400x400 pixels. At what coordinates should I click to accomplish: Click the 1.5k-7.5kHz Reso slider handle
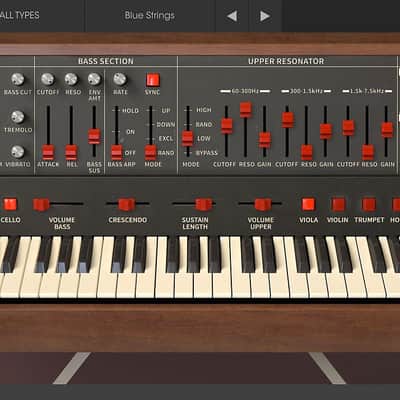(368, 152)
